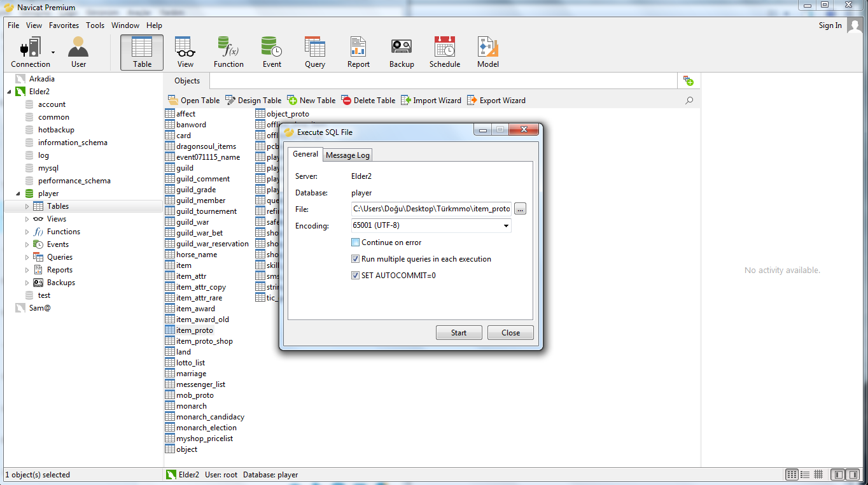The height and width of the screenshot is (485, 868).
Task: Open the Query toolbar icon
Action: point(315,52)
